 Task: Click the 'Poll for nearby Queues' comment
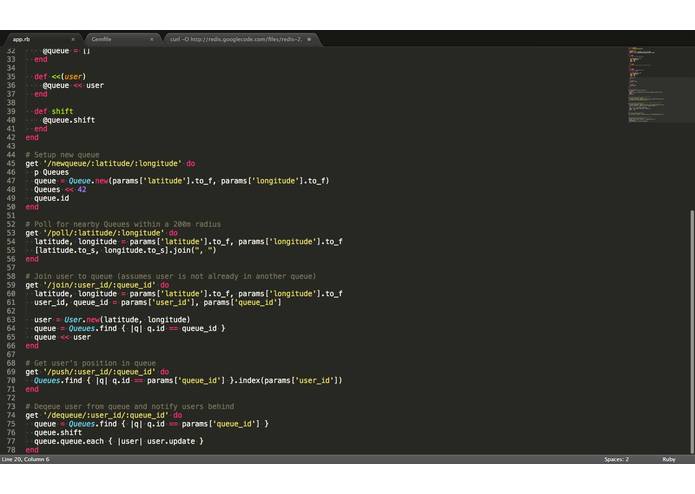[123, 224]
